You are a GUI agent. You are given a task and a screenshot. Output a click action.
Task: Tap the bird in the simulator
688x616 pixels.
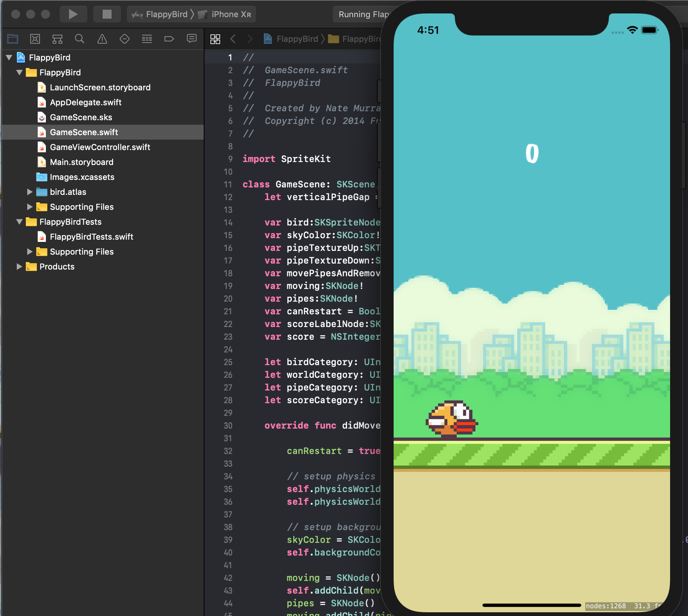[x=452, y=419]
